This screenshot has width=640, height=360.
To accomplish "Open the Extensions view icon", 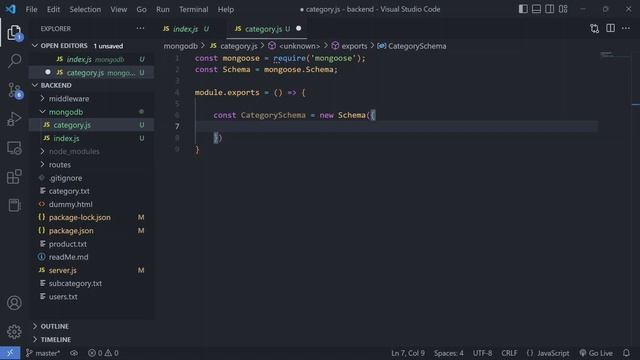I will (14, 176).
